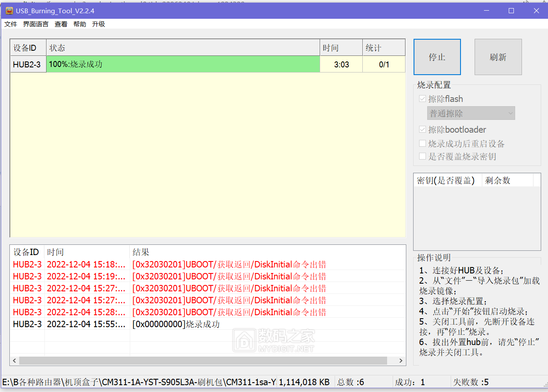Select the log row timed 2022-12-04 15:19
Screen dimensions: 548x392
tap(208, 276)
